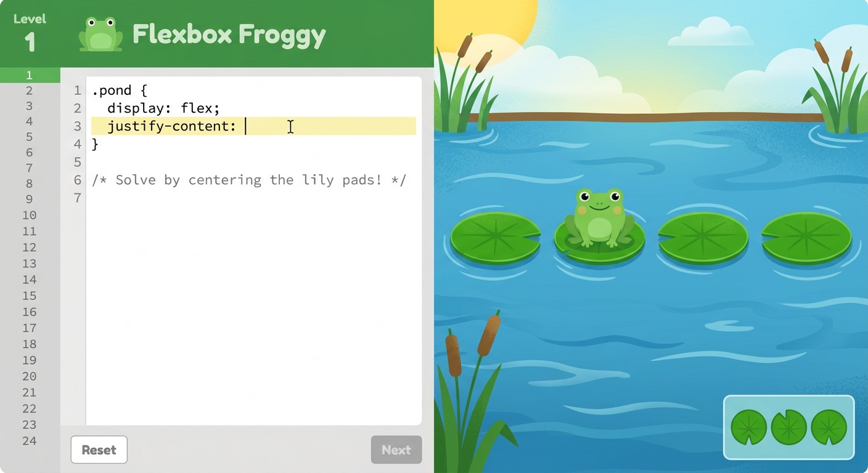Select level 20 in the level list
This screenshot has width=868, height=473.
pos(30,376)
